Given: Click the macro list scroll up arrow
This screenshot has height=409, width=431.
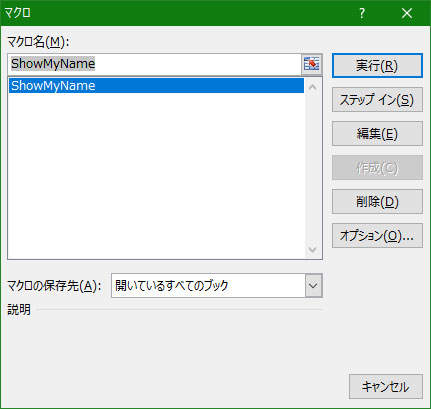Looking at the screenshot, I should [x=313, y=87].
